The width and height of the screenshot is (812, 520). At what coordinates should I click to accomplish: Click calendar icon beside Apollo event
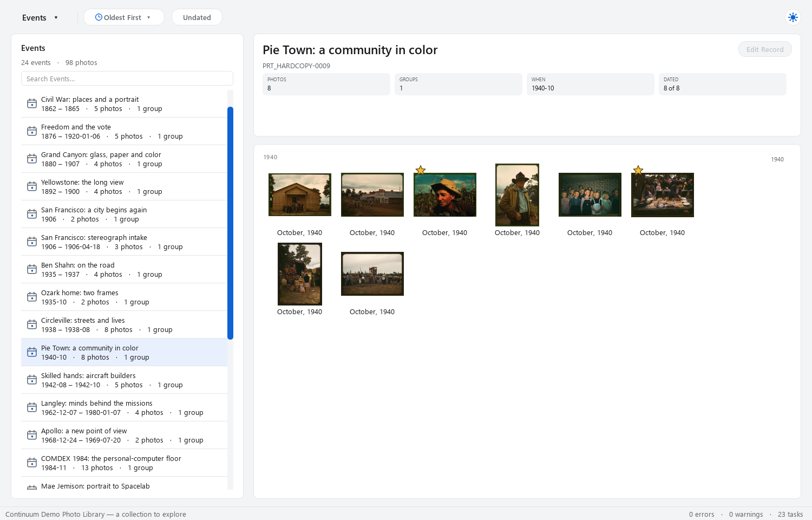(32, 435)
